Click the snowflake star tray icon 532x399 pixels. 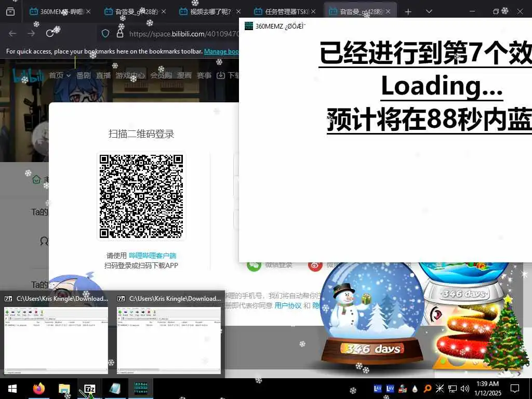440,389
